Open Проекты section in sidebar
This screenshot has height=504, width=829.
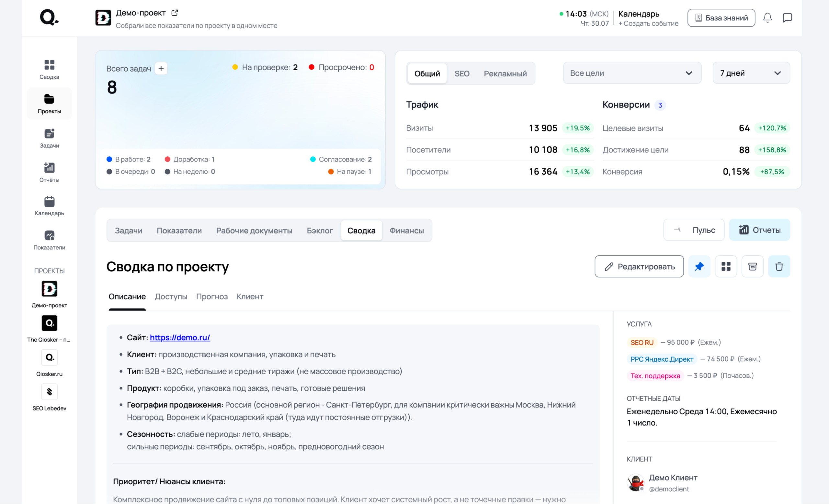coord(49,104)
